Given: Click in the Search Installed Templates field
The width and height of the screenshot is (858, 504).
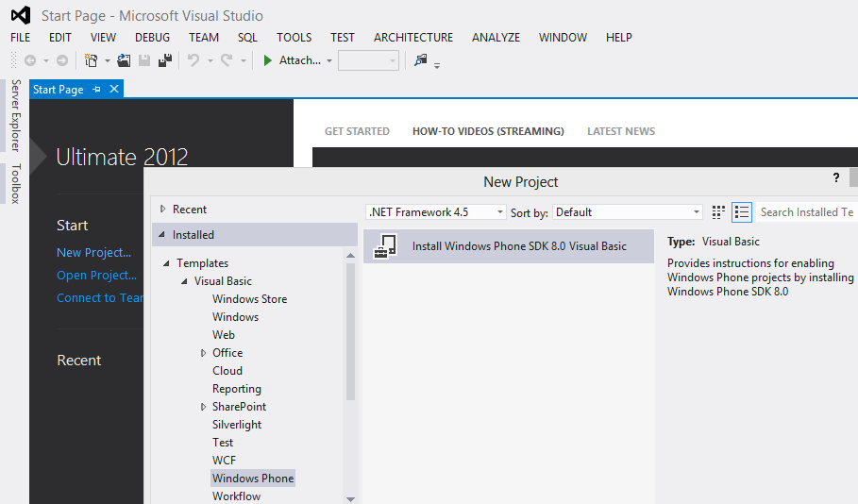Looking at the screenshot, I should tap(807, 212).
